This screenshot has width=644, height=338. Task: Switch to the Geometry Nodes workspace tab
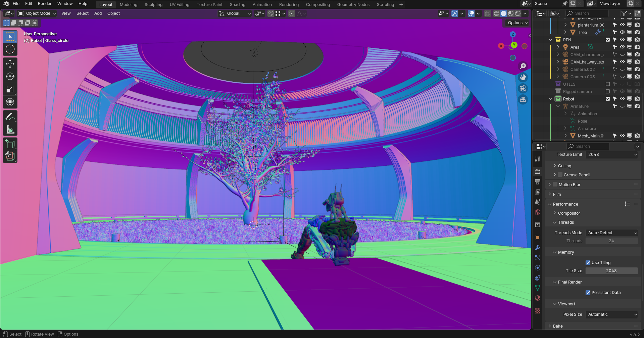pyautogui.click(x=353, y=5)
